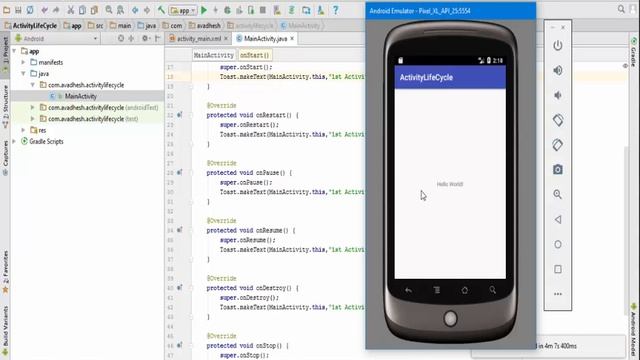Collapse the java folder
This screenshot has height=360, width=640.
pyautogui.click(x=23, y=73)
